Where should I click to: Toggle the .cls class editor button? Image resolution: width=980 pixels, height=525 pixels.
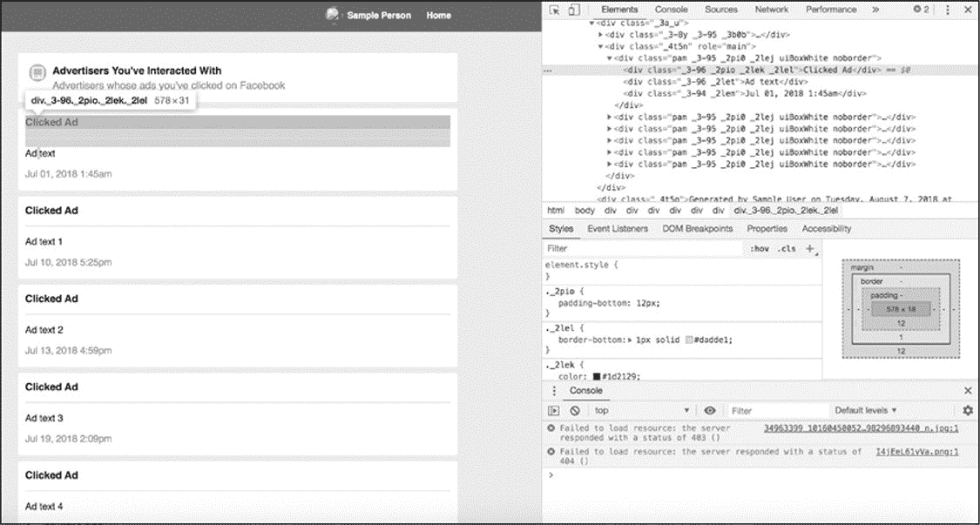786,248
